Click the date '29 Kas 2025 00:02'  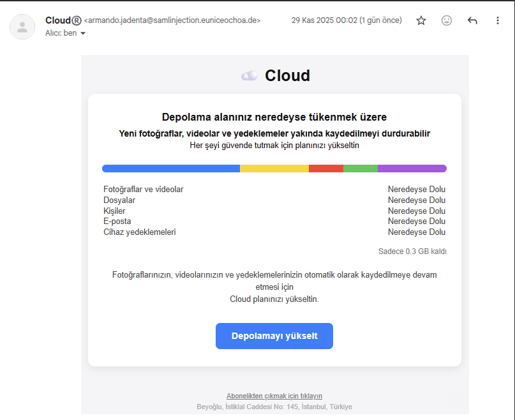[x=324, y=20]
